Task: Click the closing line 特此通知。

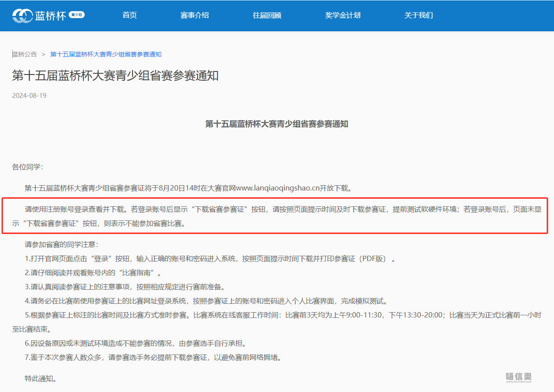Action: pyautogui.click(x=41, y=378)
